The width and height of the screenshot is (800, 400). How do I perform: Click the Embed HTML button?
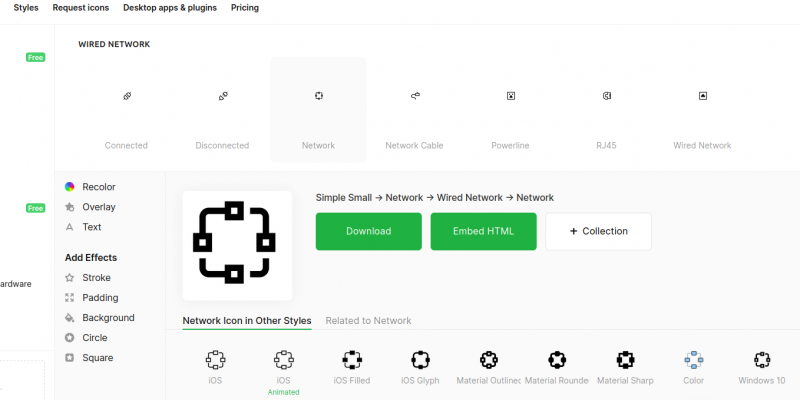[483, 231]
